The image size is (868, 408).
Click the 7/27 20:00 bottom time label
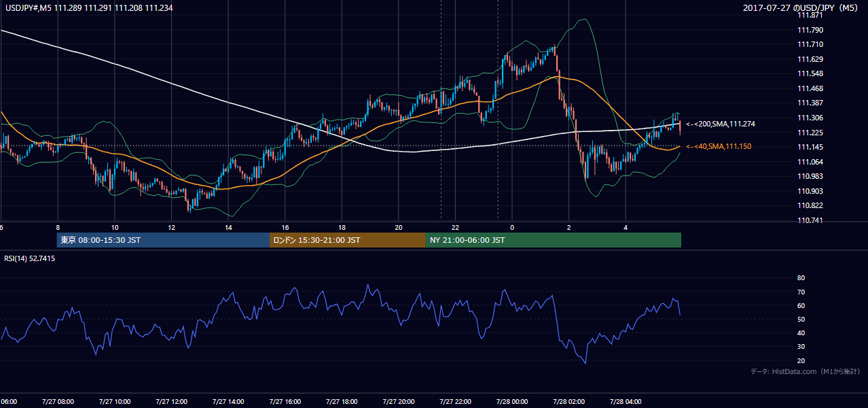398,402
